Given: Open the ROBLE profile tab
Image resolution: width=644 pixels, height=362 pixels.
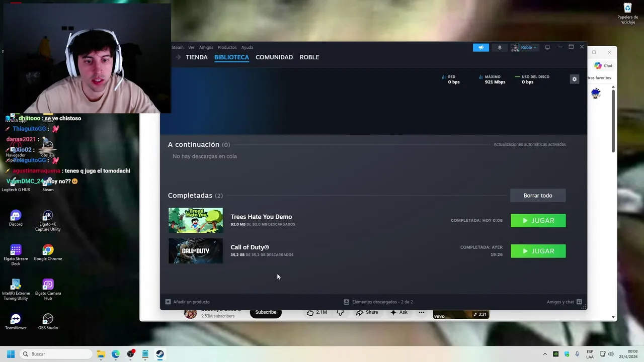Looking at the screenshot, I should click(309, 57).
